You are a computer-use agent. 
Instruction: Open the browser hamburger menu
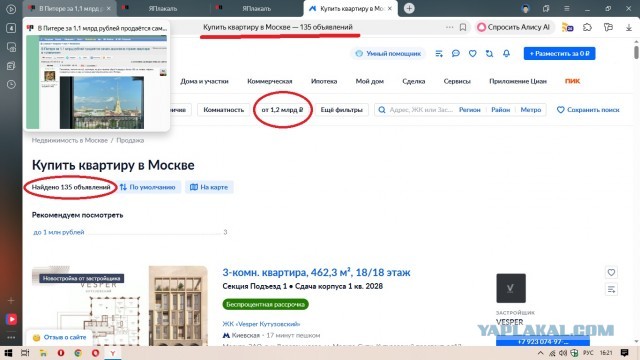(x=567, y=9)
